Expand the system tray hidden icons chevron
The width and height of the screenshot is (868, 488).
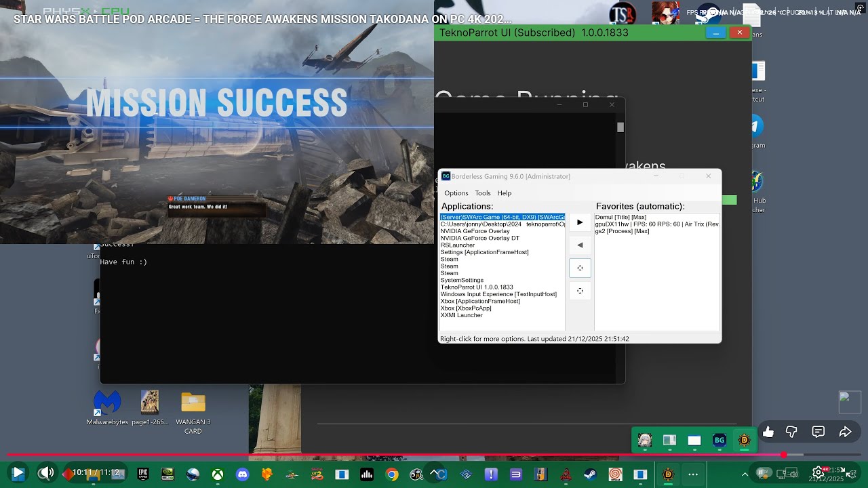point(745,474)
